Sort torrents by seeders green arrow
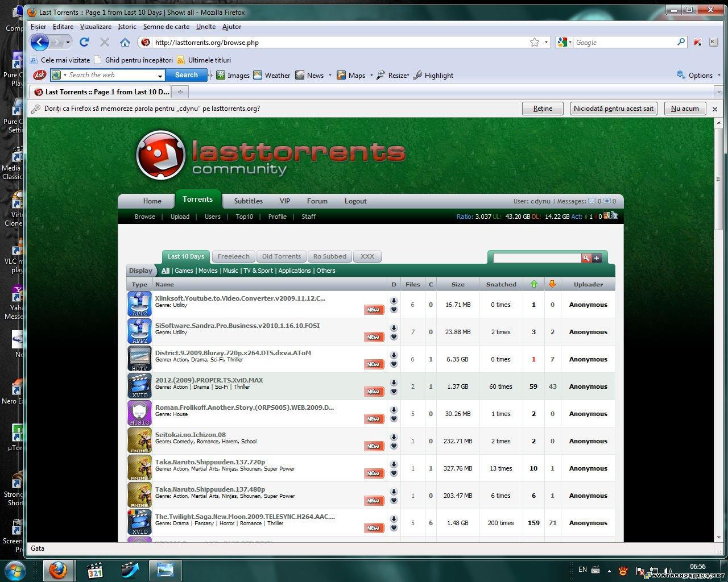 click(x=533, y=284)
